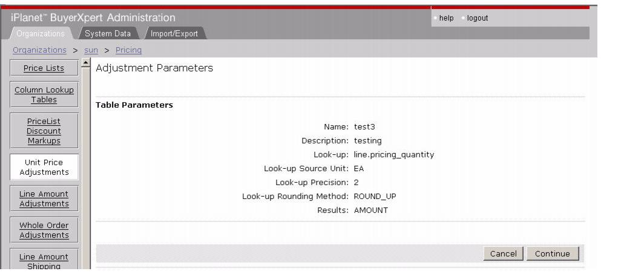Open Column Lookup Tables section

44,95
